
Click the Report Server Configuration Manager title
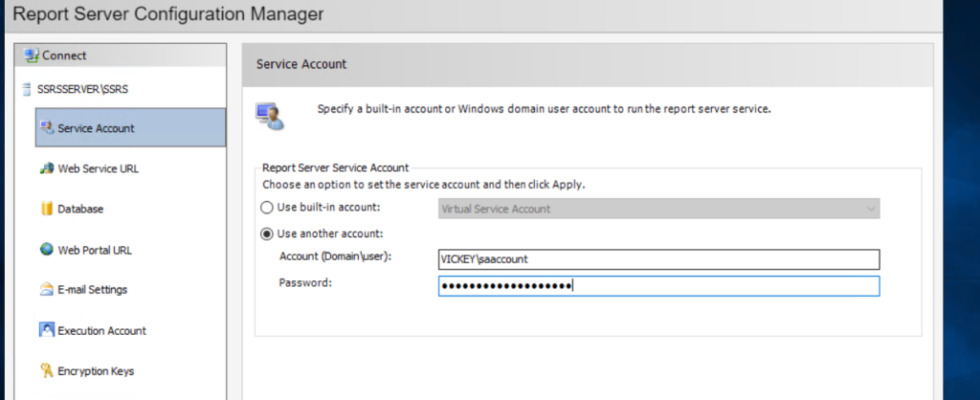(168, 13)
